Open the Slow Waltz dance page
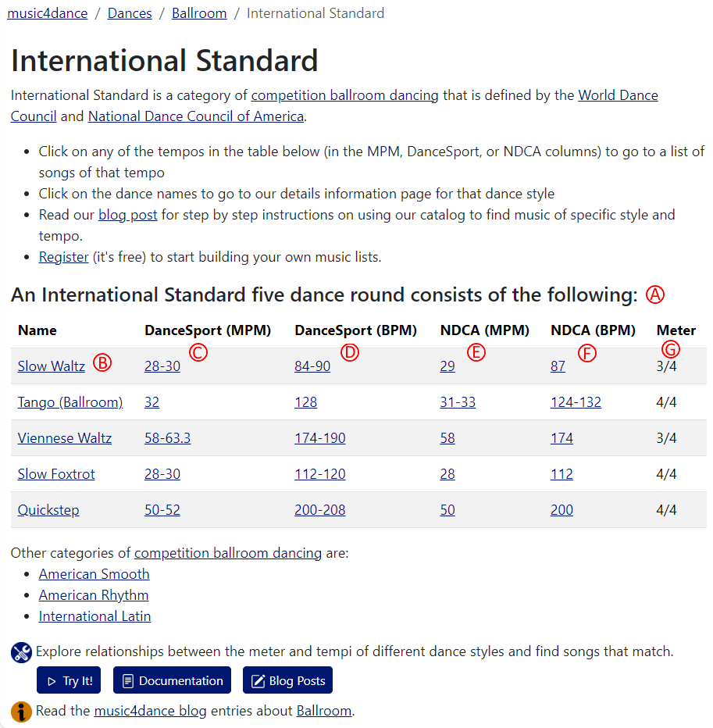This screenshot has height=728, width=713. pos(51,366)
